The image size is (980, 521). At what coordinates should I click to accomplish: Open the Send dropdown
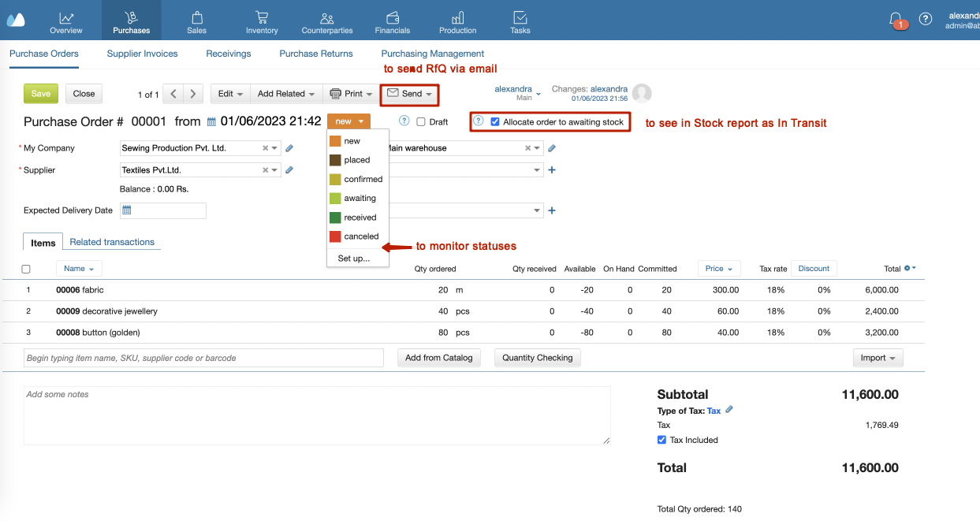point(410,94)
